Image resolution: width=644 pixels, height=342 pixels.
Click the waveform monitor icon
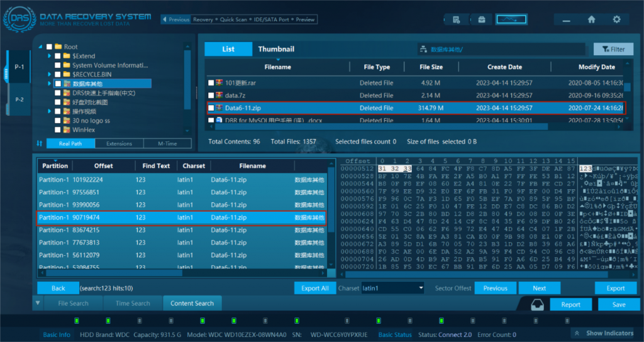point(511,19)
